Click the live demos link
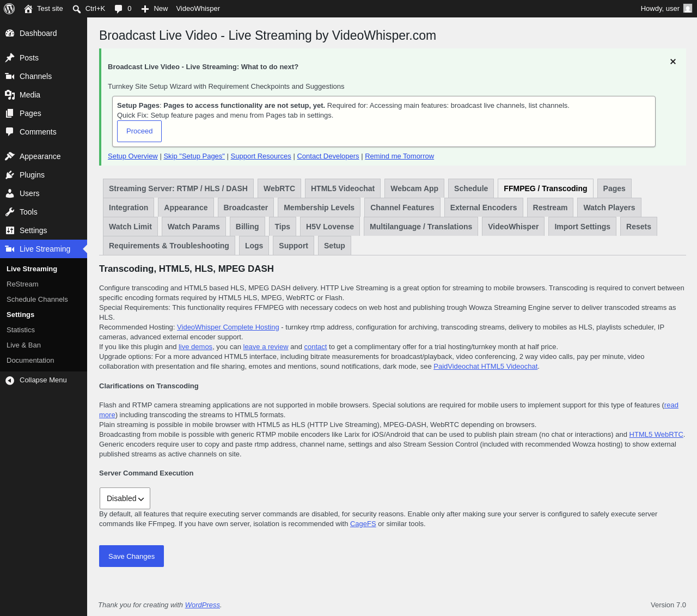 click(x=195, y=347)
